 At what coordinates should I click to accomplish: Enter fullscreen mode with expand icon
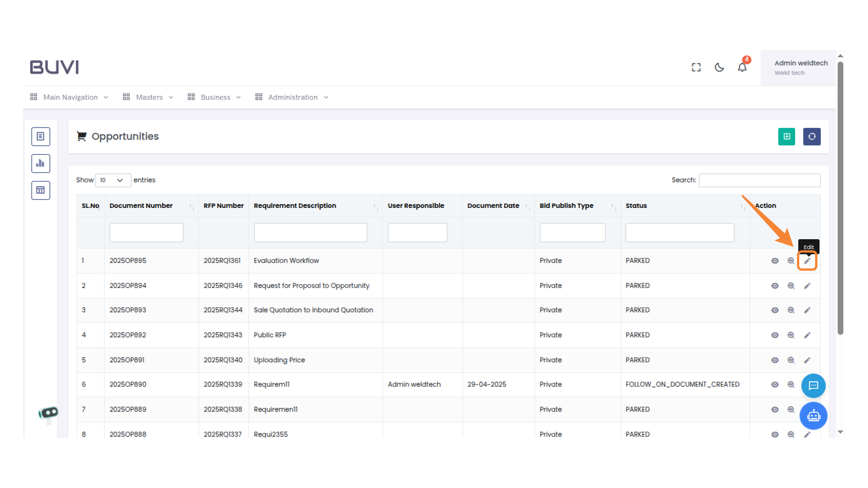click(696, 67)
